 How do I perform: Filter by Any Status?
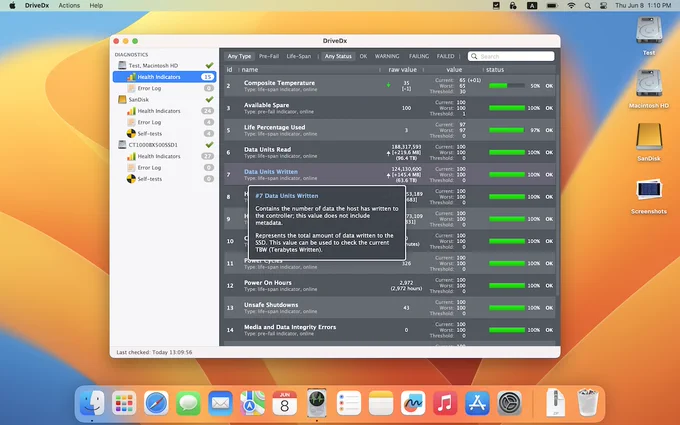point(338,56)
